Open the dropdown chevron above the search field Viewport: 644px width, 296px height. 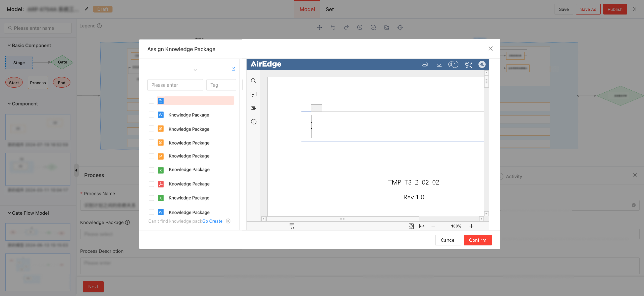coord(195,70)
